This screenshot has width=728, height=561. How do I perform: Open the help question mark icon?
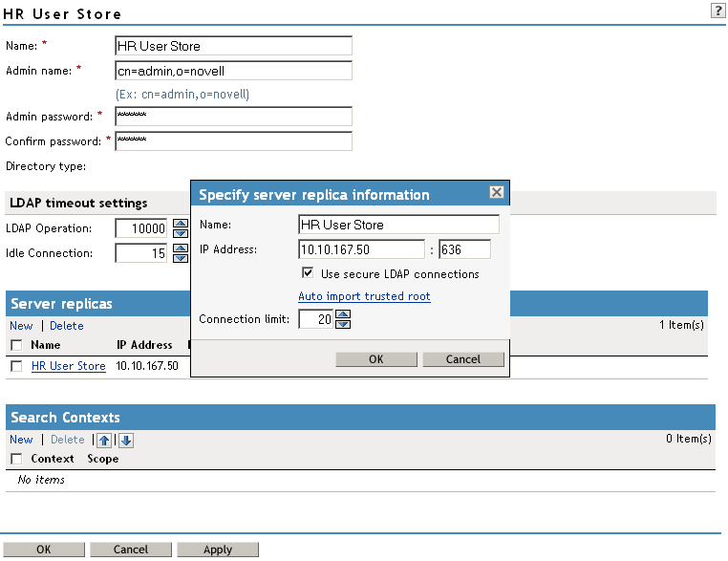pos(717,11)
